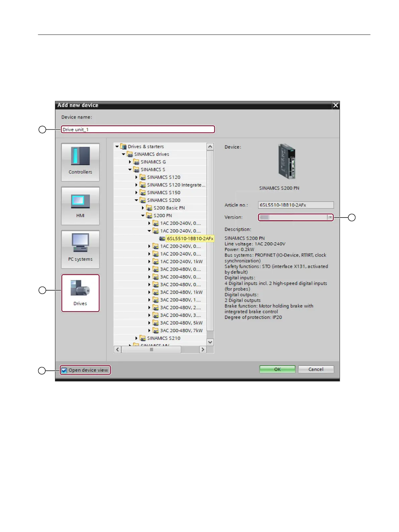399x532 pixels.
Task: Select the PC systems category button
Action: 80,249
